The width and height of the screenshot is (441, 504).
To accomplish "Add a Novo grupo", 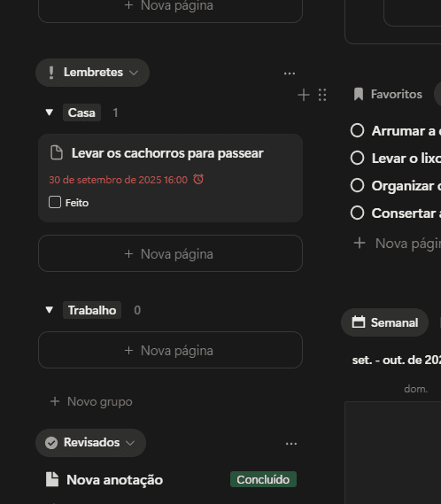I will coord(91,401).
